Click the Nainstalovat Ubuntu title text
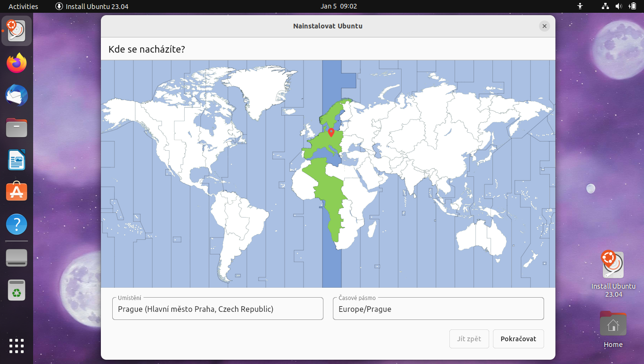Screen dimensions: 644x364 tap(328, 26)
